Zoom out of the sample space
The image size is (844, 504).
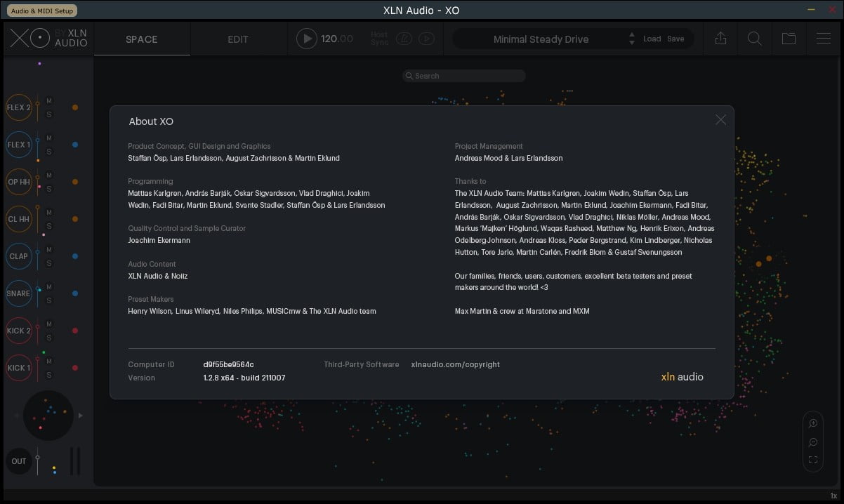[813, 442]
